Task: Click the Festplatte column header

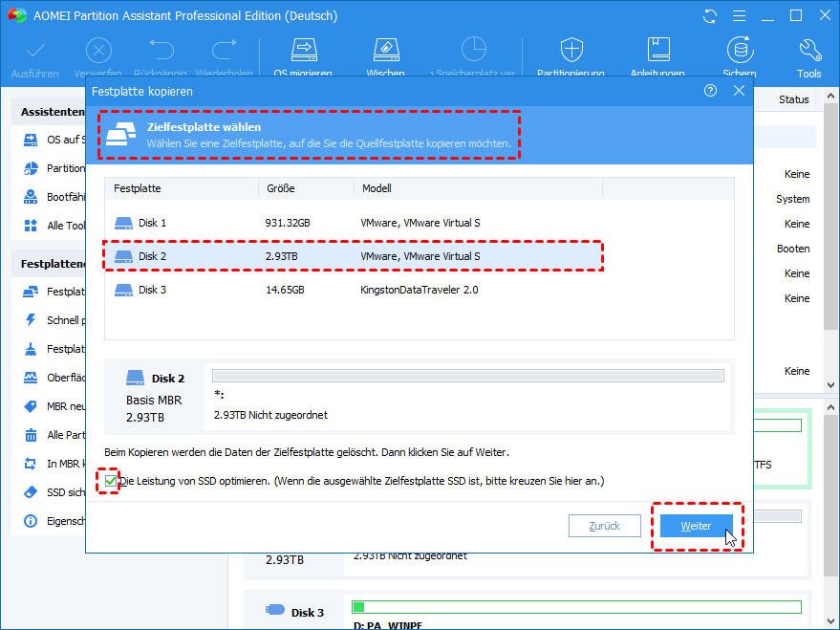Action: pos(182,188)
